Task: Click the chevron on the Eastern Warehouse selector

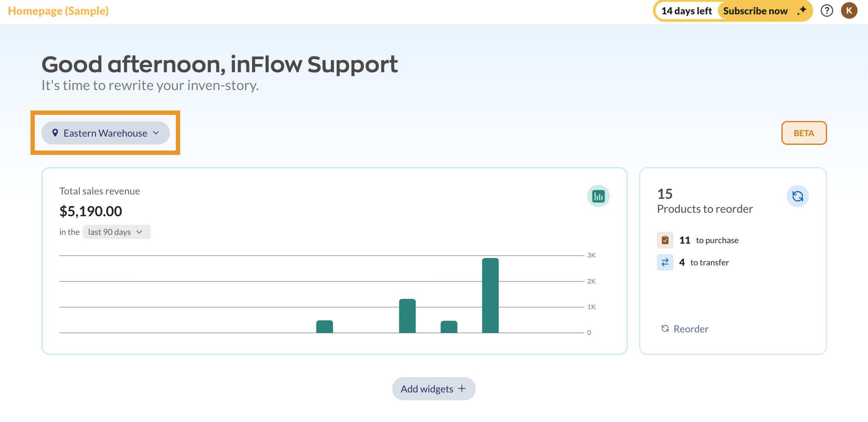Action: (x=156, y=133)
